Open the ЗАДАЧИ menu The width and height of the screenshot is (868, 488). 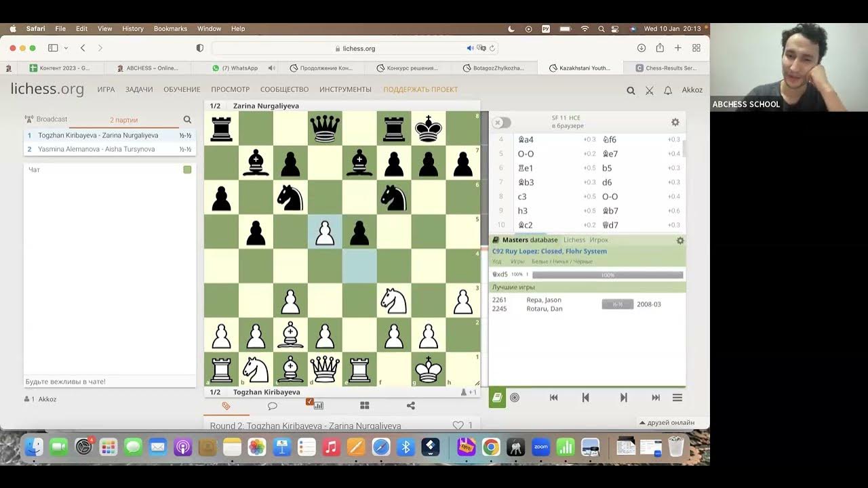139,89
